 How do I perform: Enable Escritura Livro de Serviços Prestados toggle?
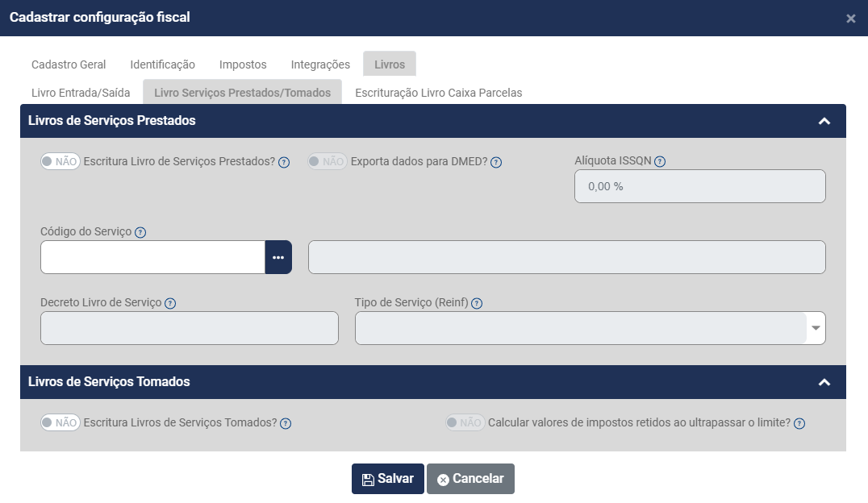click(x=61, y=161)
